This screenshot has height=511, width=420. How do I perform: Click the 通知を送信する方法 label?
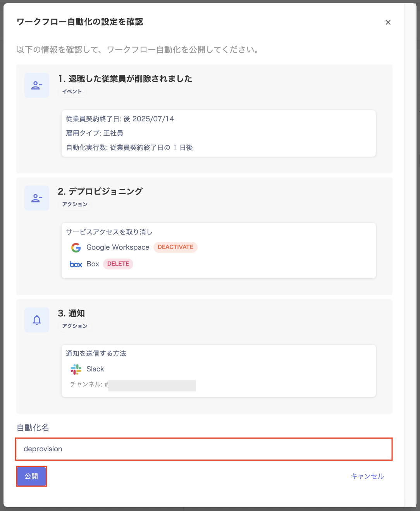[x=96, y=354]
